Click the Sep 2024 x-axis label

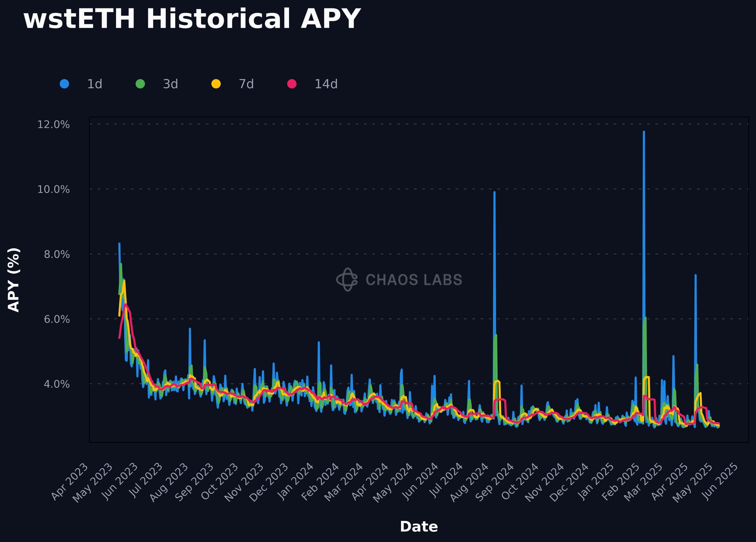[495, 482]
